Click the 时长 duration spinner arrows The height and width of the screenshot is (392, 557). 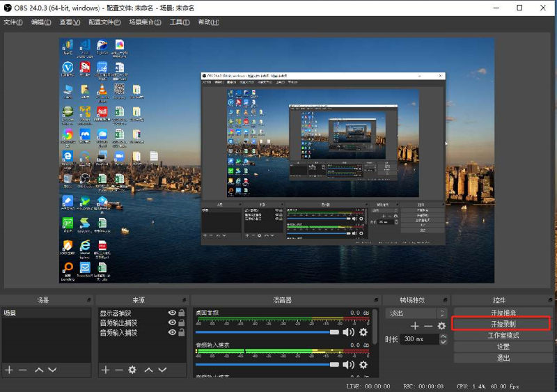443,339
